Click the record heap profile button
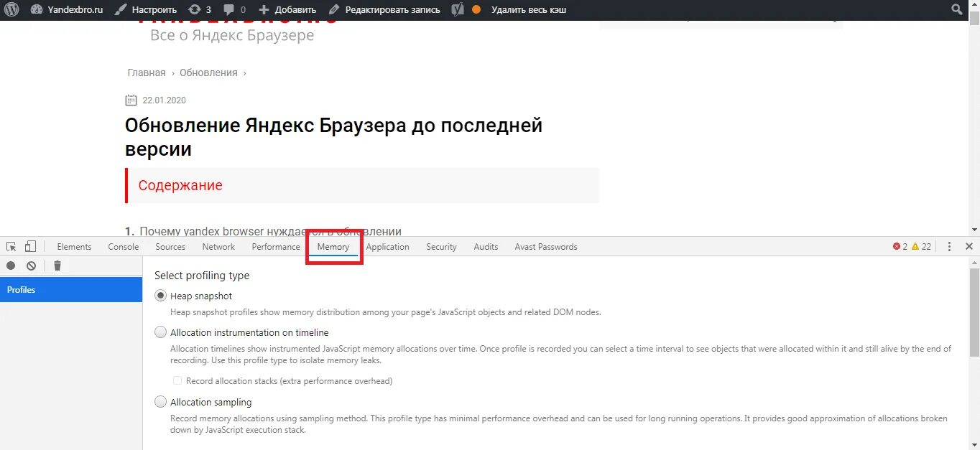The width and height of the screenshot is (980, 450). coord(11,266)
